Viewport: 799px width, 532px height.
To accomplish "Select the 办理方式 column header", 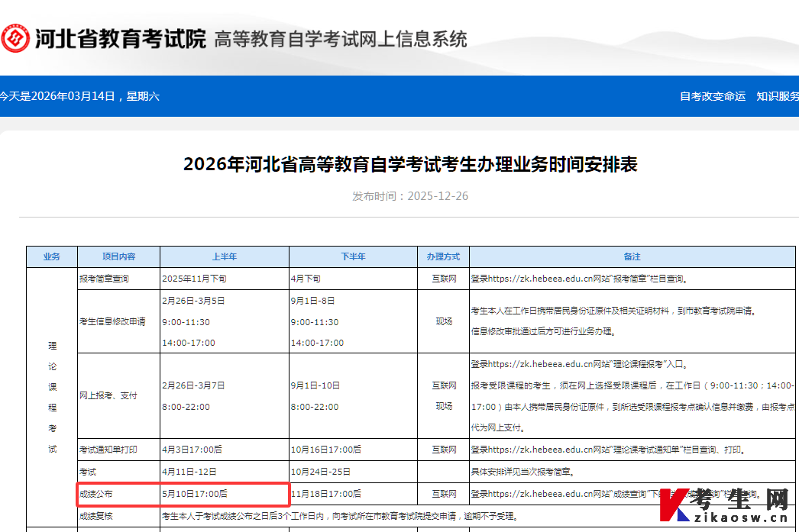I will click(x=442, y=256).
